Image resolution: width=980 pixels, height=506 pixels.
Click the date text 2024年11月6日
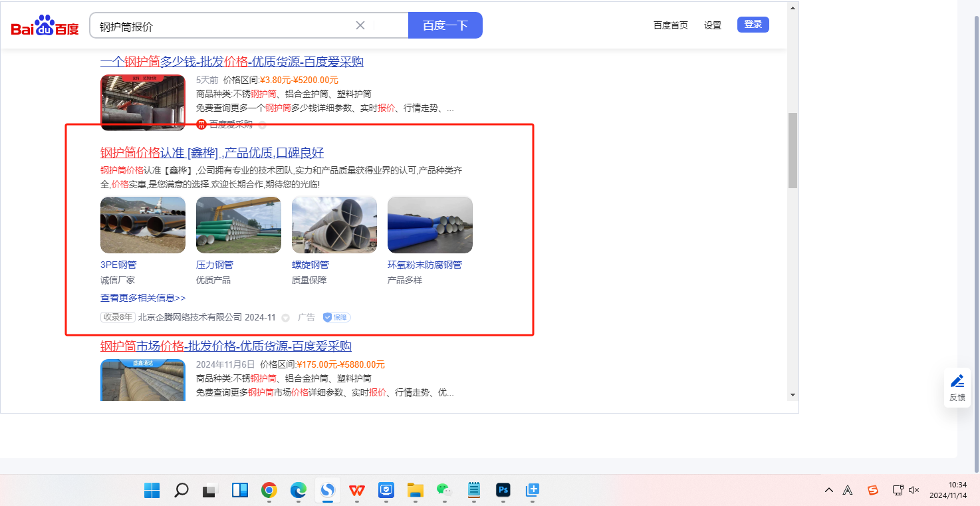tap(225, 364)
